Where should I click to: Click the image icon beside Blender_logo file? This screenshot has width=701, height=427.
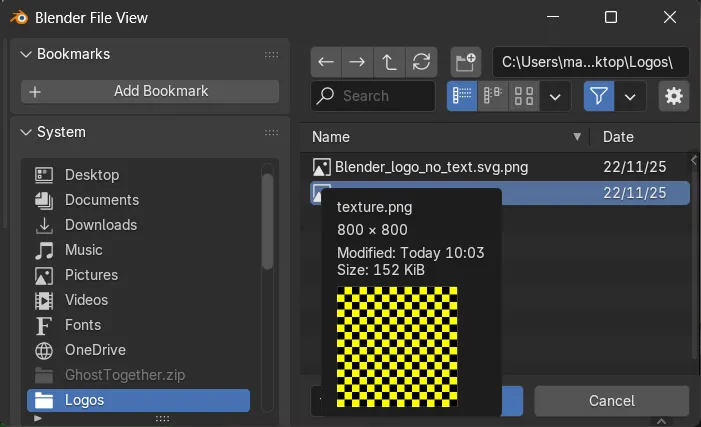click(321, 167)
